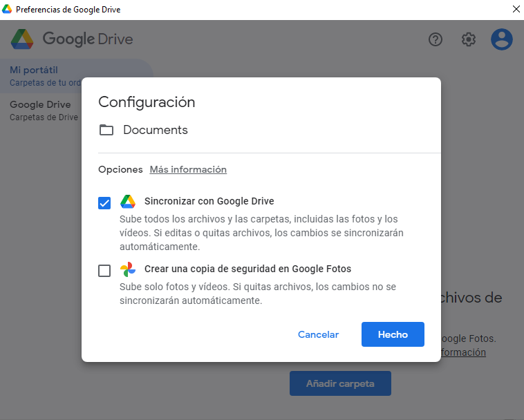The height and width of the screenshot is (420, 524).
Task: Click the Opciones label
Action: pos(120,169)
